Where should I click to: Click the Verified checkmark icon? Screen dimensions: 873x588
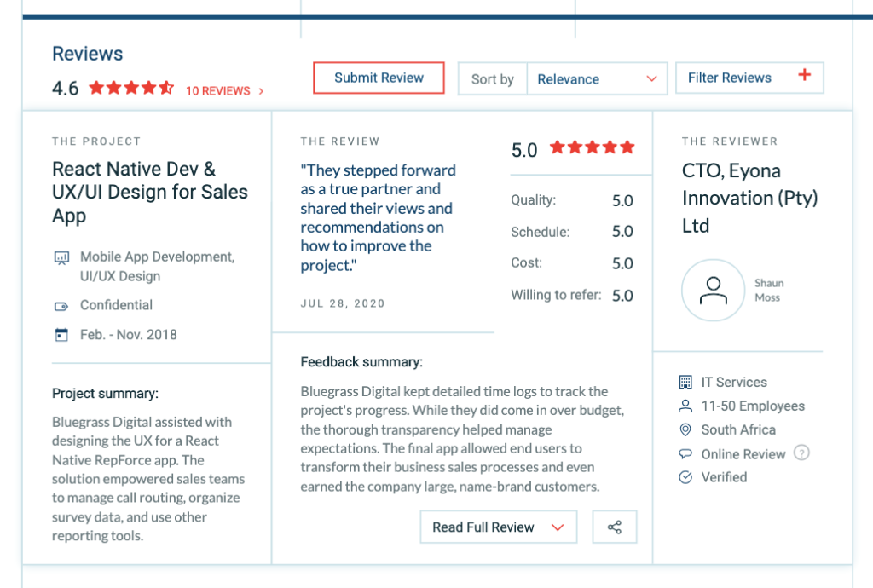point(685,477)
